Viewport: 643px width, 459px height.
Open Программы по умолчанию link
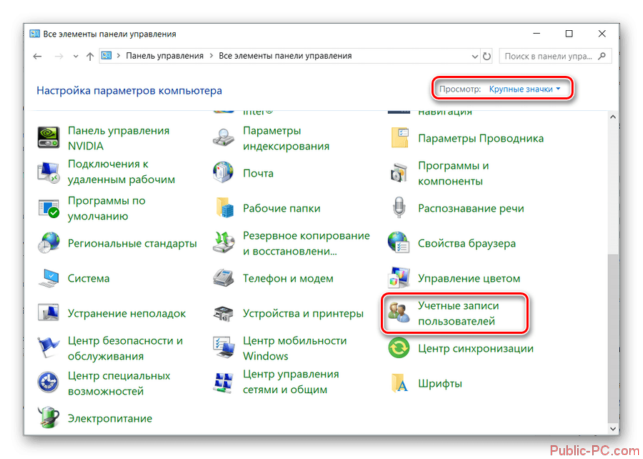pyautogui.click(x=107, y=208)
